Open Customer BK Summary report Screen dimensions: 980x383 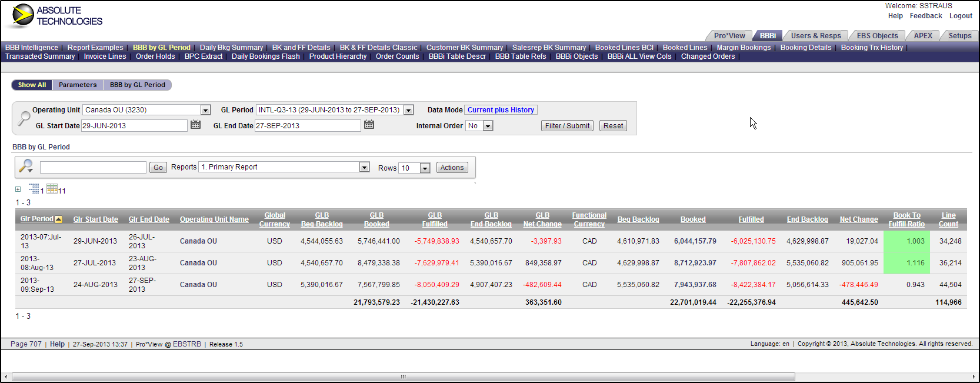(465, 48)
